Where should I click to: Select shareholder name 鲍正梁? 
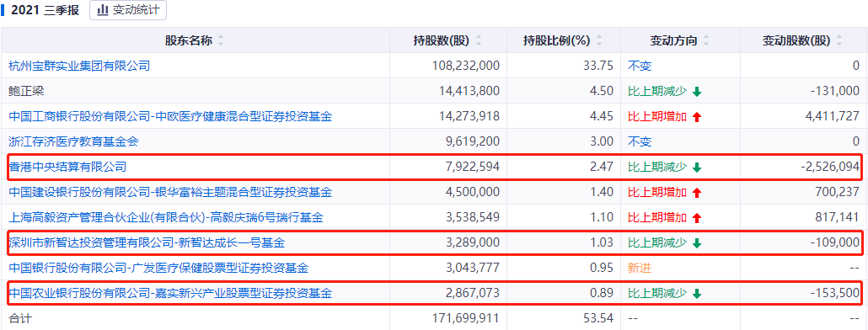(x=26, y=91)
